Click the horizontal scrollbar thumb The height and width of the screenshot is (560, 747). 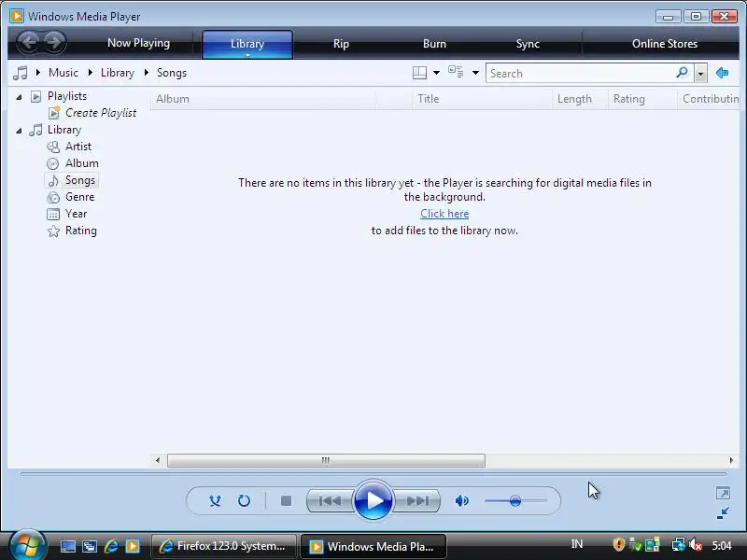click(326, 460)
